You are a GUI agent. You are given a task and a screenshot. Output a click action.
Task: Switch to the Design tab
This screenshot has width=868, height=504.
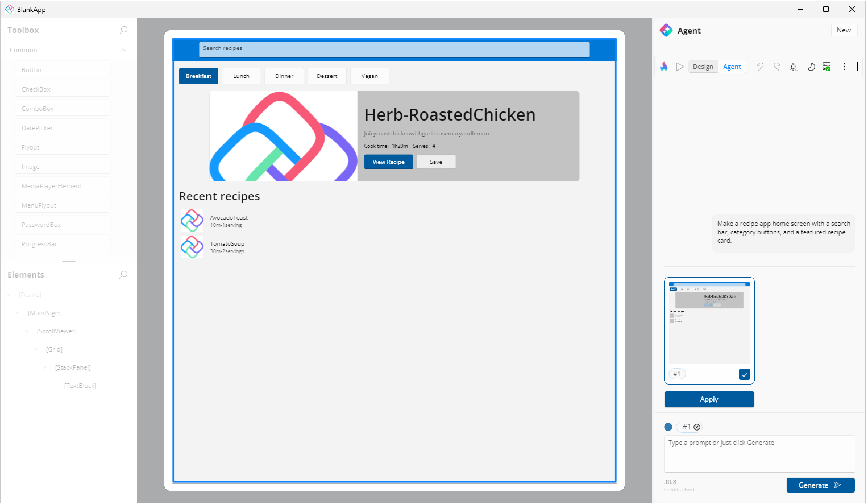click(703, 67)
